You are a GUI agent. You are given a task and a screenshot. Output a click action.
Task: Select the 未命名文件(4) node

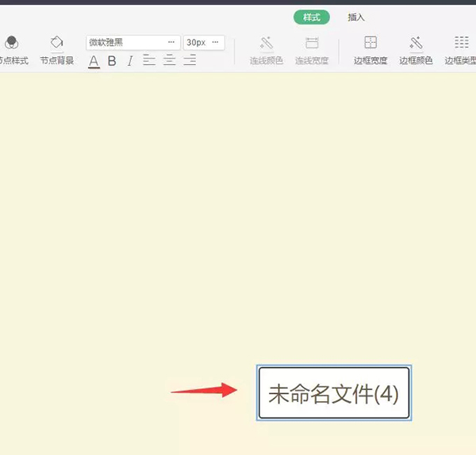[x=334, y=393]
